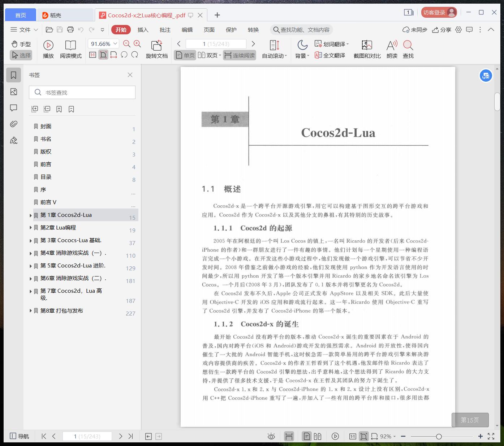Viewport: 504px width, 446px height.
Task: Click fullscreen icon in status bar
Action: click(491, 436)
